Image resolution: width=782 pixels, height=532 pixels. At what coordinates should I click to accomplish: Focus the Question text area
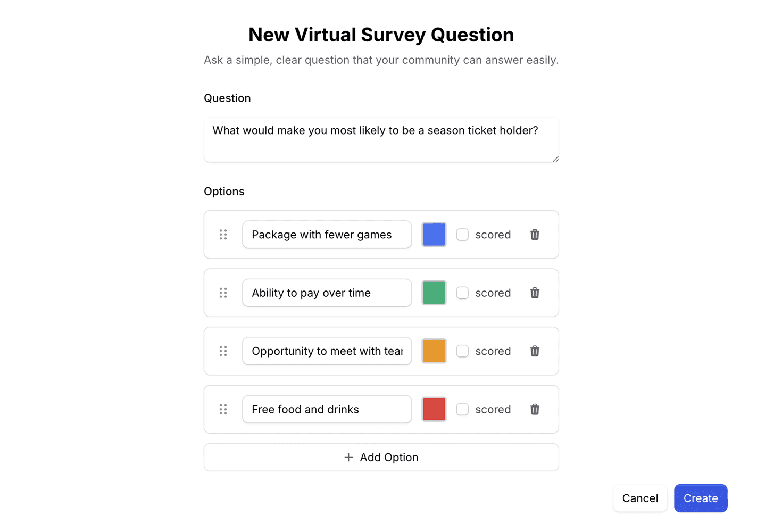click(381, 139)
